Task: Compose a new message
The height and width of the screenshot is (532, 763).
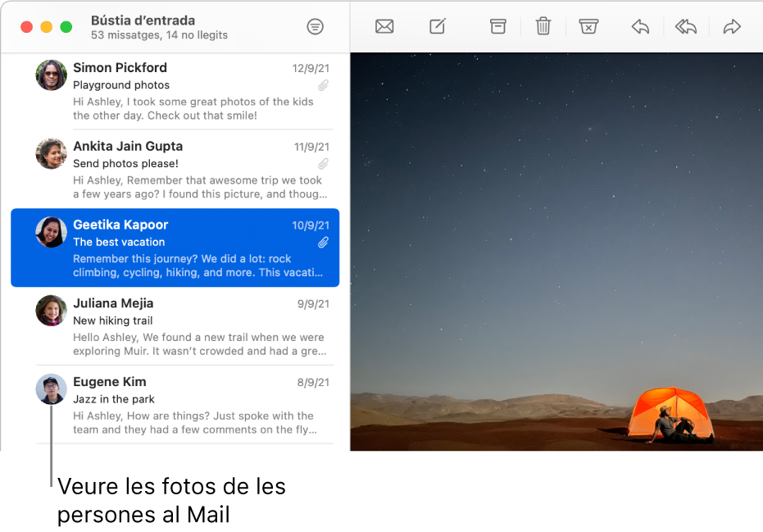Action: pyautogui.click(x=437, y=26)
